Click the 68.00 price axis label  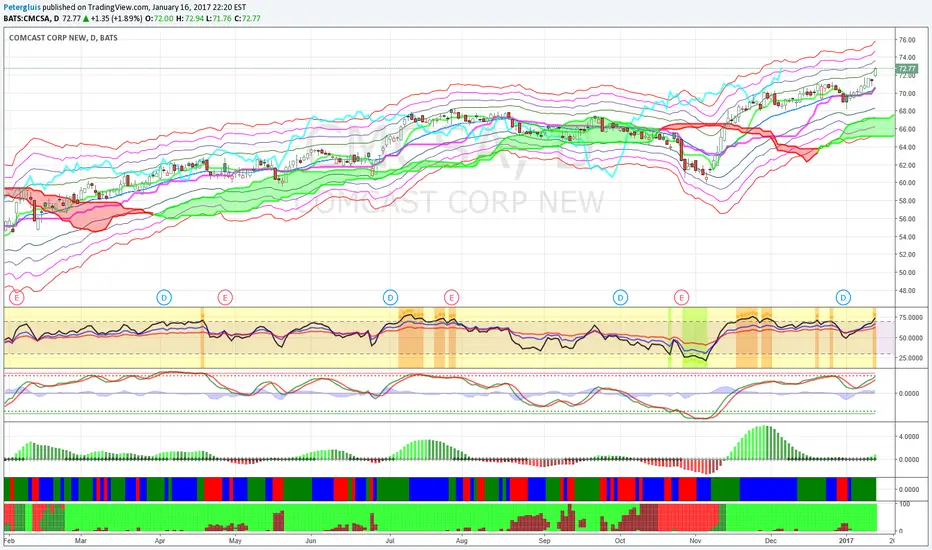tap(907, 111)
